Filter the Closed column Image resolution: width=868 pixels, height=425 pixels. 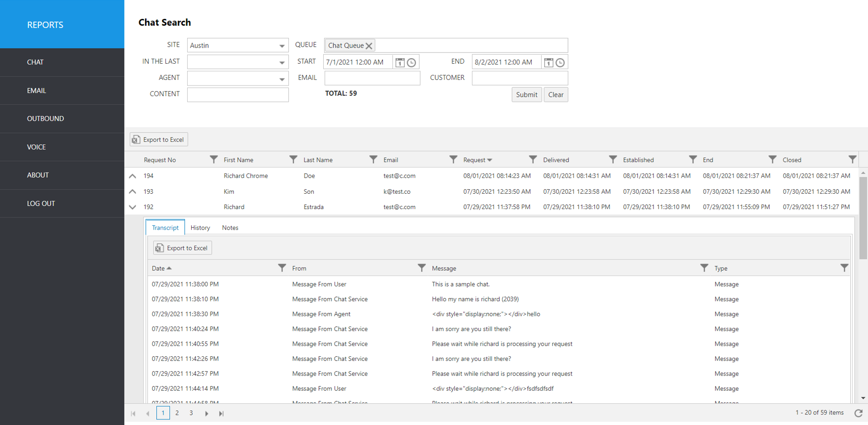(852, 159)
